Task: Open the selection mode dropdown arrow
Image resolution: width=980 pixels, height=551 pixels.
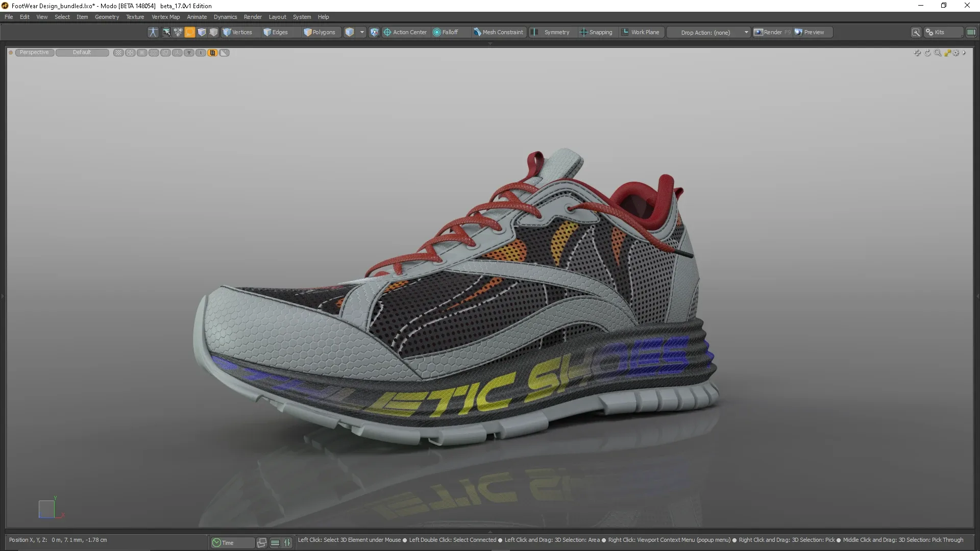Action: coord(362,32)
